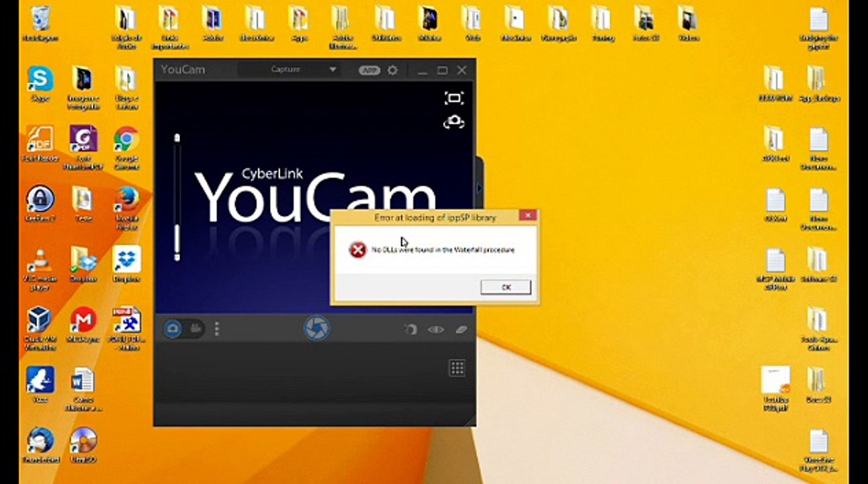Click the 'Error at loading of ippSP library' title
The width and height of the screenshot is (868, 484).
point(435,217)
